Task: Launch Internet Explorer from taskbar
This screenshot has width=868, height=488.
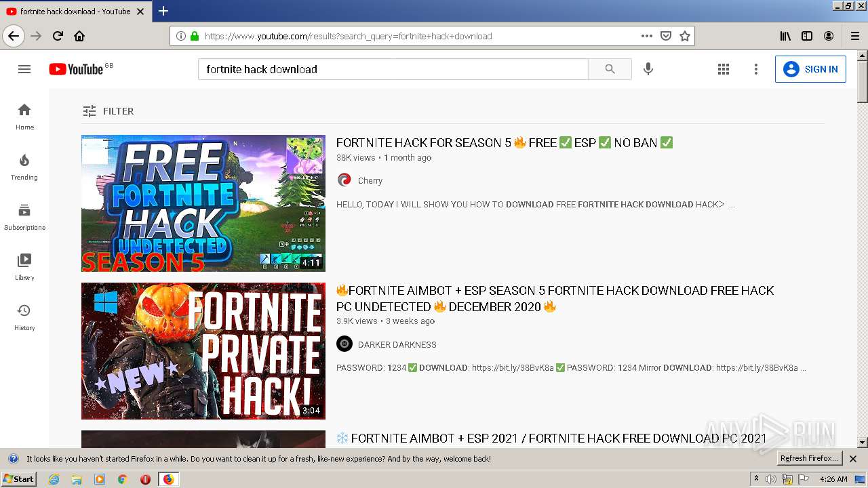Action: tap(54, 479)
